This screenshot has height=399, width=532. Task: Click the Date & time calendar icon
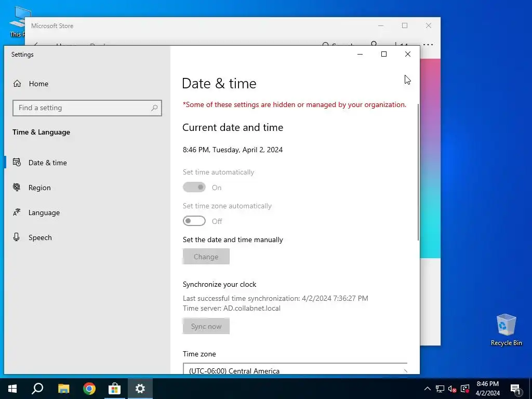click(x=17, y=162)
